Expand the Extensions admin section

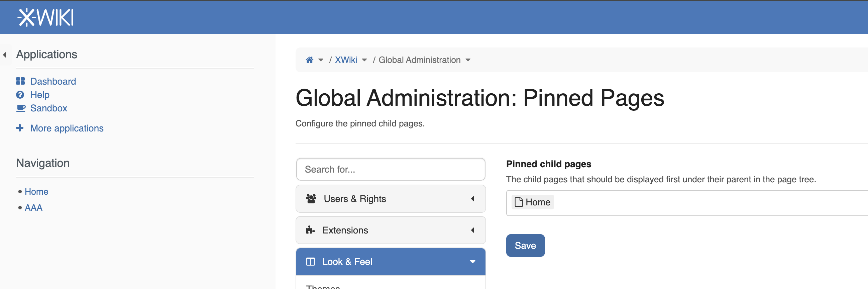[472, 230]
